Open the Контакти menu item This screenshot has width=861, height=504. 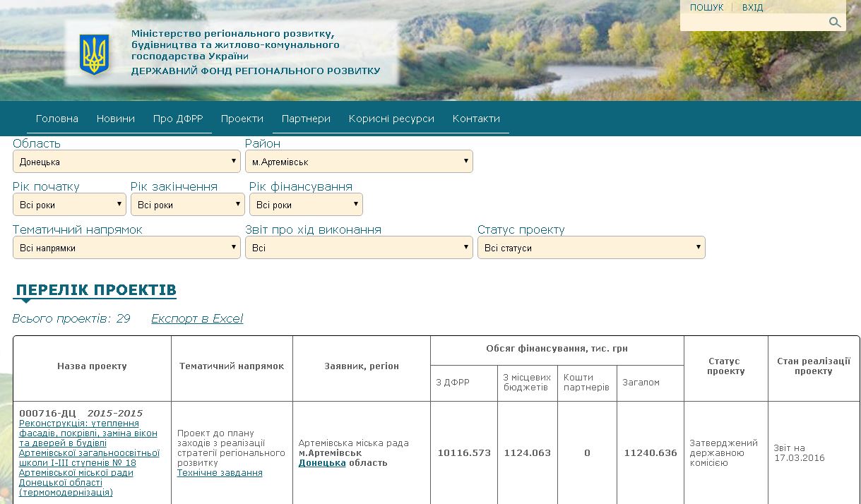[476, 119]
